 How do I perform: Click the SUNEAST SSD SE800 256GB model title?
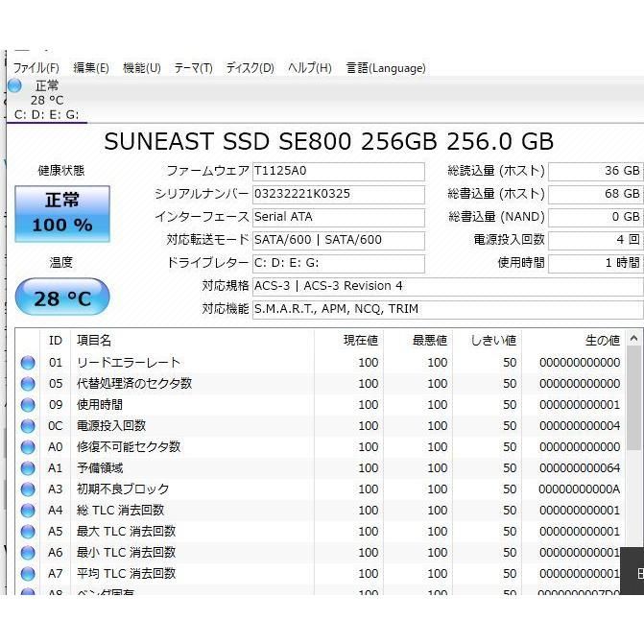[329, 142]
